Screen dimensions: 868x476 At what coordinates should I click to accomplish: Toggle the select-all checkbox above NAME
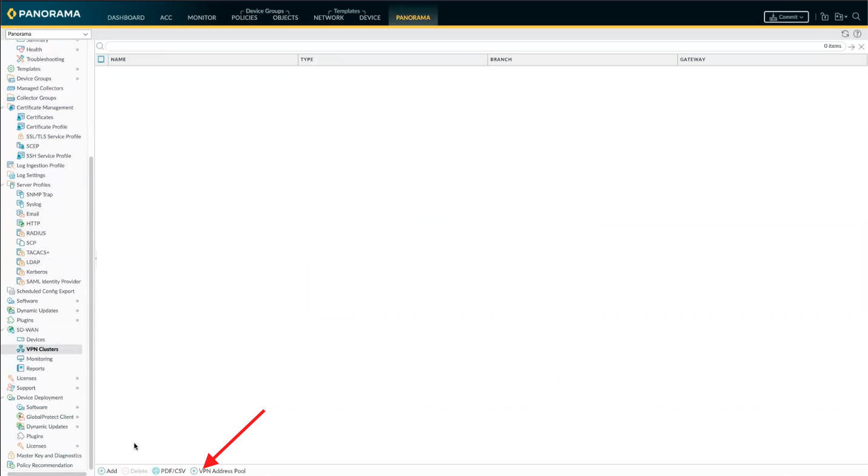pyautogui.click(x=100, y=59)
